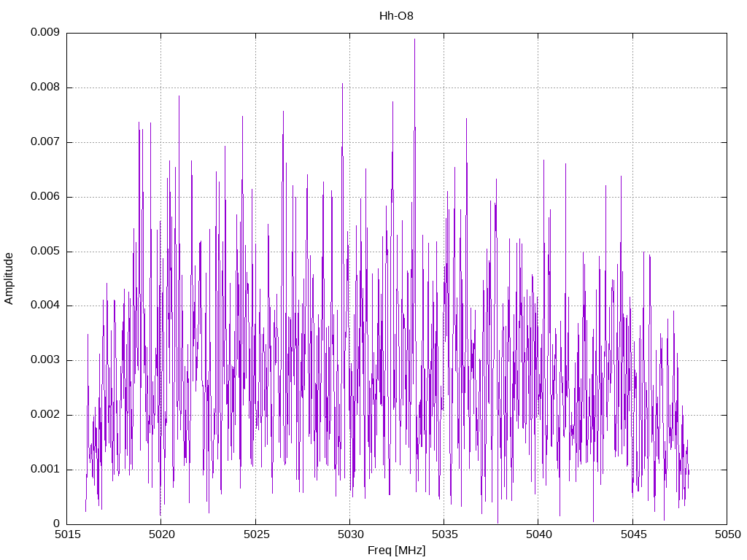Click the highest spectrum peak near 5033.5 MHz
This screenshot has width=747, height=560.
(x=414, y=40)
